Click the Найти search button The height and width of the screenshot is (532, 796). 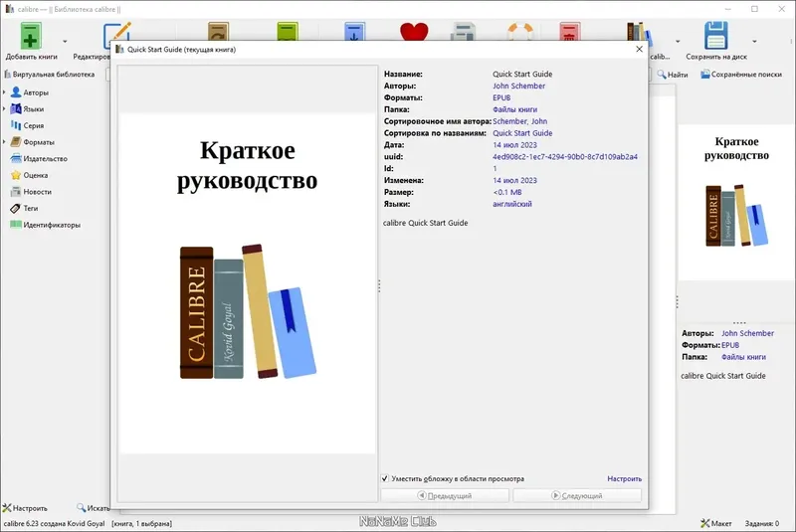[673, 75]
